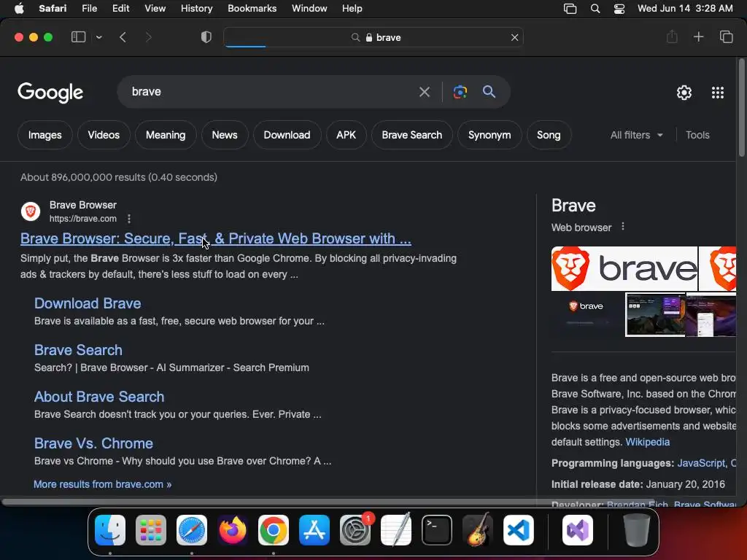Open more options for brave.com result

click(129, 219)
